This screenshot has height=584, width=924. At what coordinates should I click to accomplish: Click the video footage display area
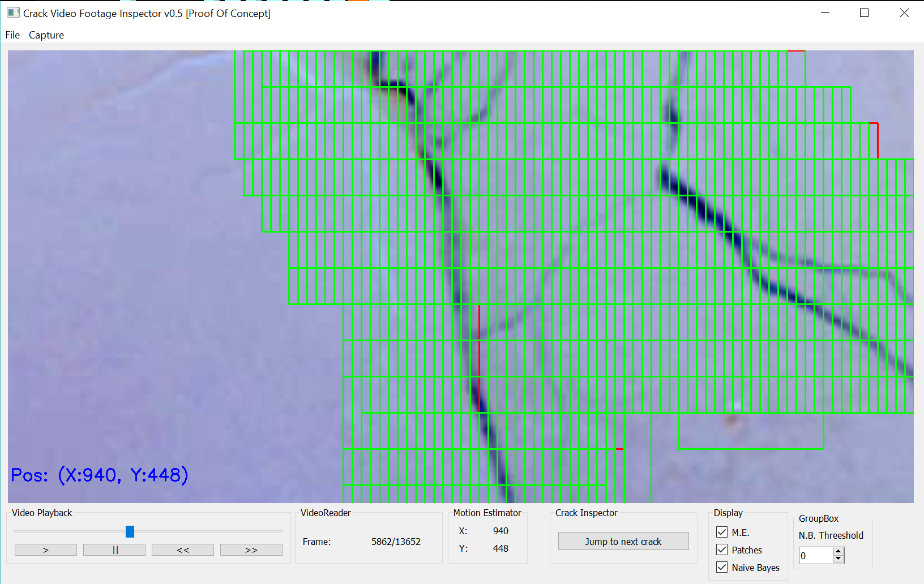(461, 277)
